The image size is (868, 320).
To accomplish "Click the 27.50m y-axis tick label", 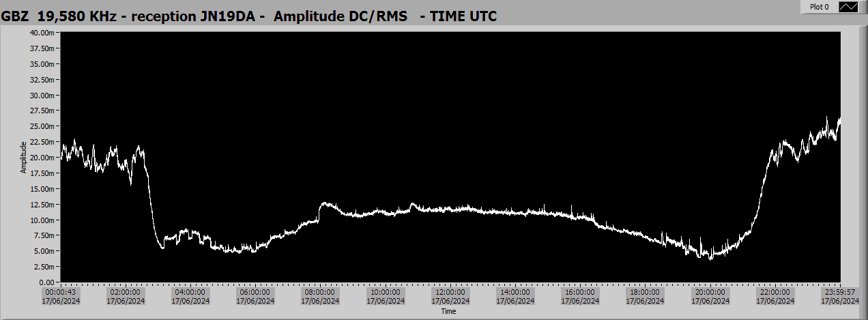I will point(42,111).
